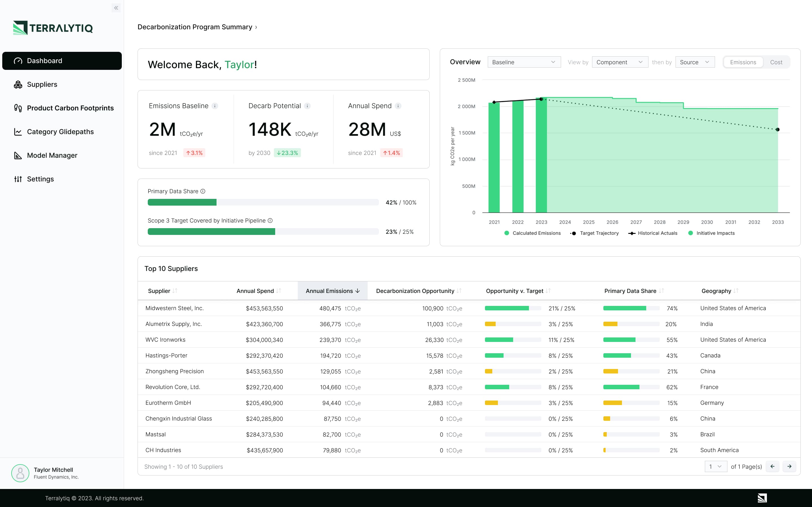Toggle the Calculated Emissions legend item
The width and height of the screenshot is (812, 507).
click(533, 233)
